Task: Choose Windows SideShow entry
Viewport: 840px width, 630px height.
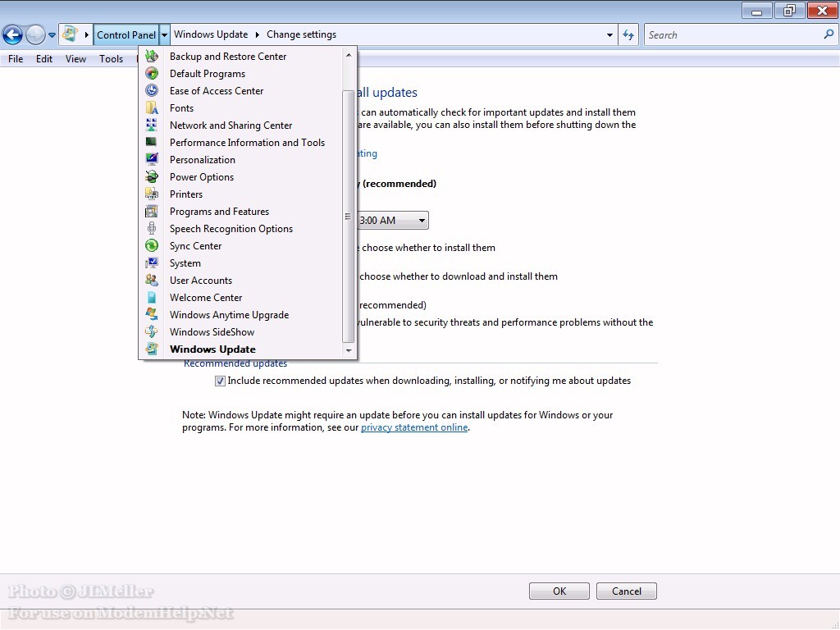Action: (240, 331)
